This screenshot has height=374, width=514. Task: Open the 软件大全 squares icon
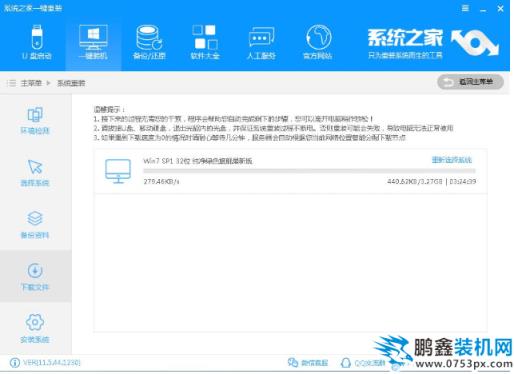coord(205,42)
